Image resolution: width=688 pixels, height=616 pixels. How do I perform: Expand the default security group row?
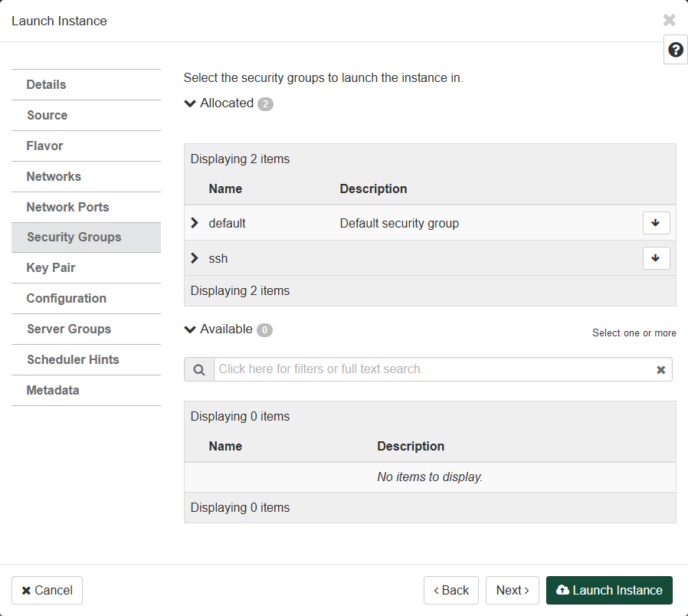click(x=195, y=223)
